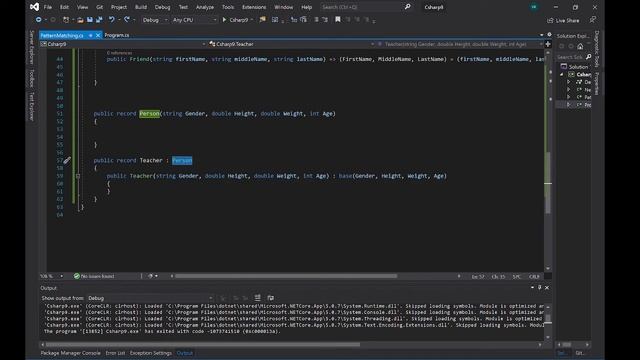640x360 pixels.
Task: Open the Extensions menu
Action: [254, 7]
